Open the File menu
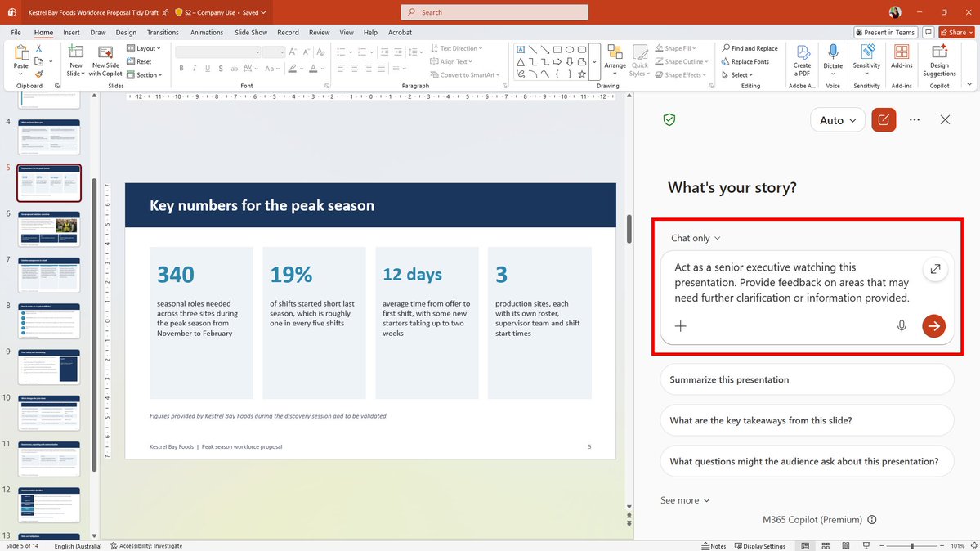 16,33
